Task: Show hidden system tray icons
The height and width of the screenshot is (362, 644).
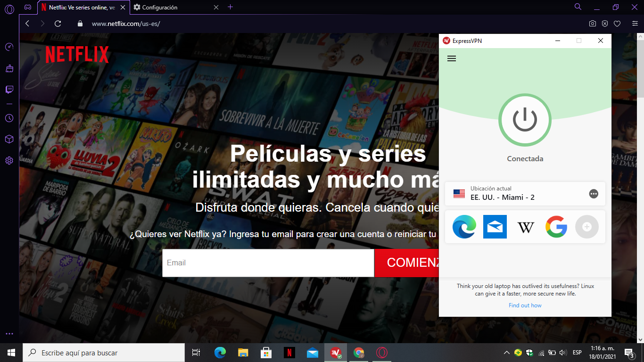Action: click(x=507, y=353)
